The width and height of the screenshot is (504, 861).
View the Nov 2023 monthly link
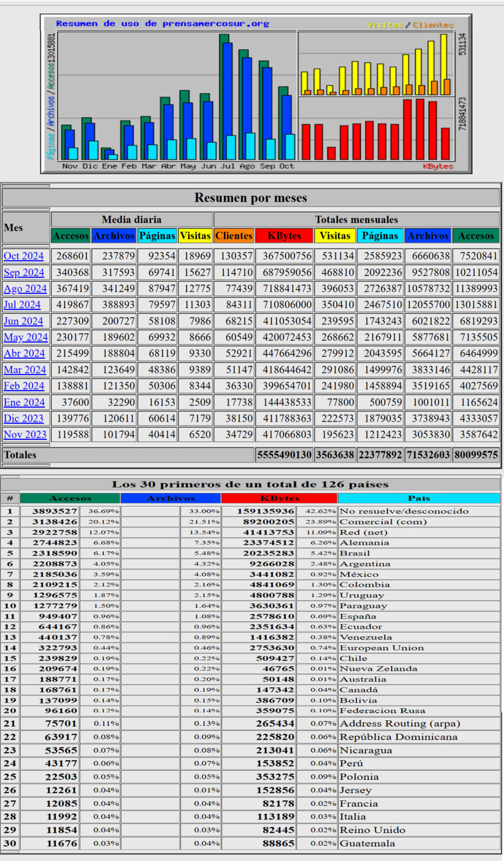[25, 435]
